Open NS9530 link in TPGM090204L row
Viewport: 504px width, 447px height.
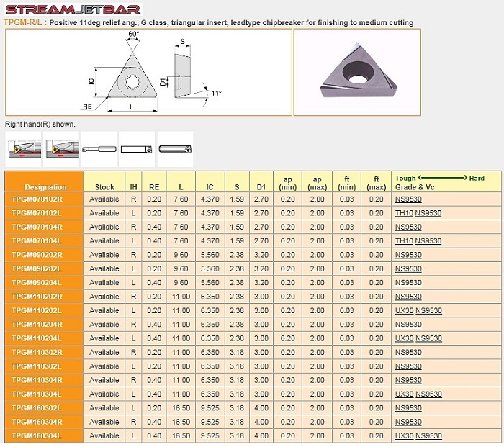click(408, 283)
